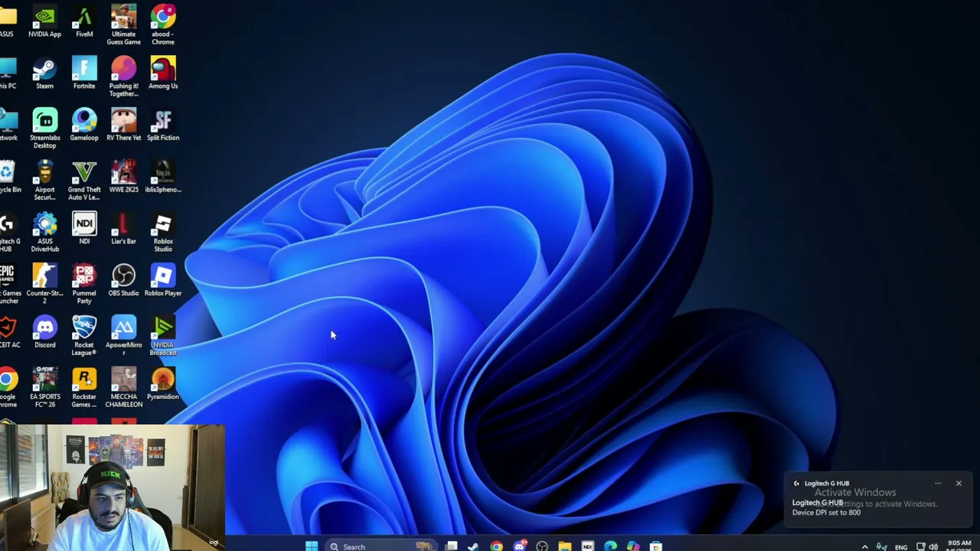This screenshot has height=551, width=980.
Task: Select the NDI desktop shortcut
Action: click(x=84, y=229)
